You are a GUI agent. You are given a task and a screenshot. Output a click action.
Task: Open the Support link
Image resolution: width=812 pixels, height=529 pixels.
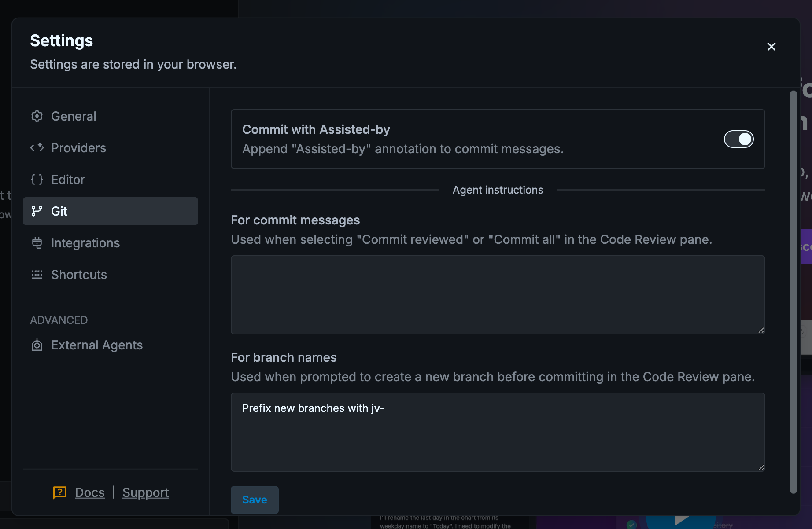click(146, 492)
